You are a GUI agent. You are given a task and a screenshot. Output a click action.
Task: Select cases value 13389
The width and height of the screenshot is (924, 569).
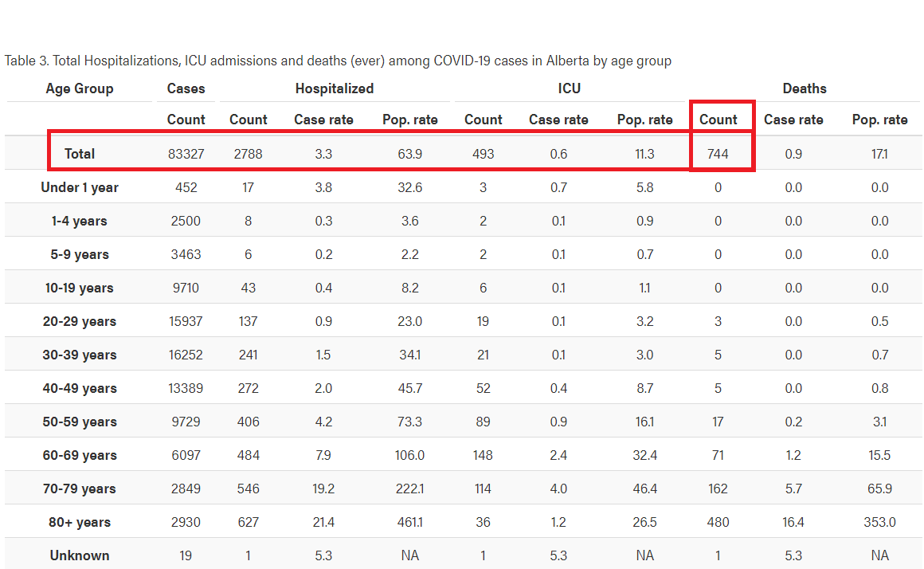pyautogui.click(x=186, y=389)
